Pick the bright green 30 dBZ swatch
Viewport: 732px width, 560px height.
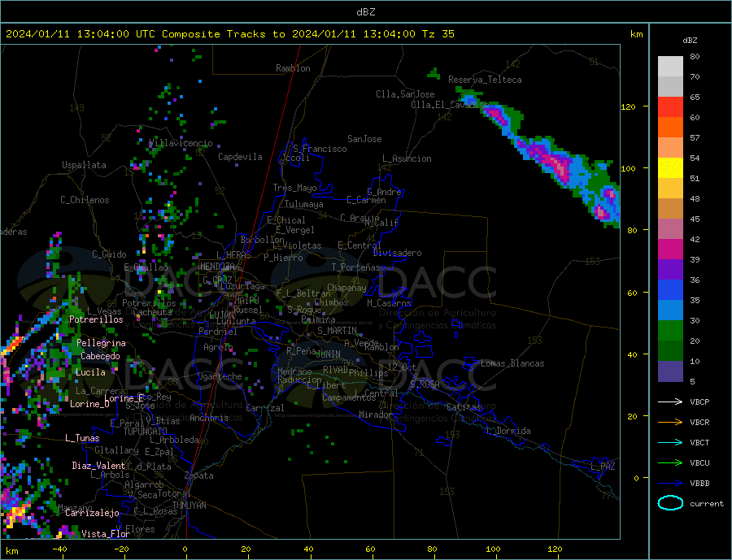tap(670, 331)
